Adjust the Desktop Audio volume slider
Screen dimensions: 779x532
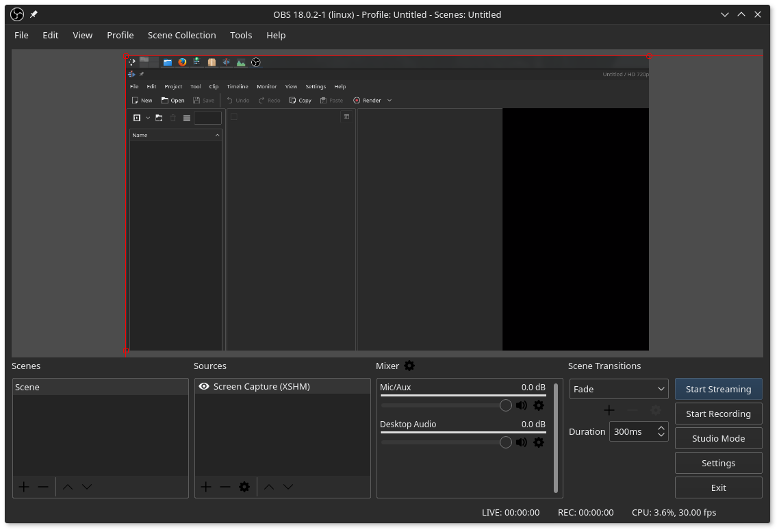tap(446, 442)
